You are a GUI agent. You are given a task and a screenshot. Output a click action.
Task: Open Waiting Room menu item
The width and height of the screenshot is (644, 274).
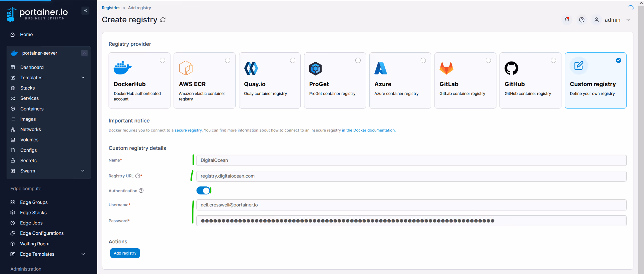35,244
